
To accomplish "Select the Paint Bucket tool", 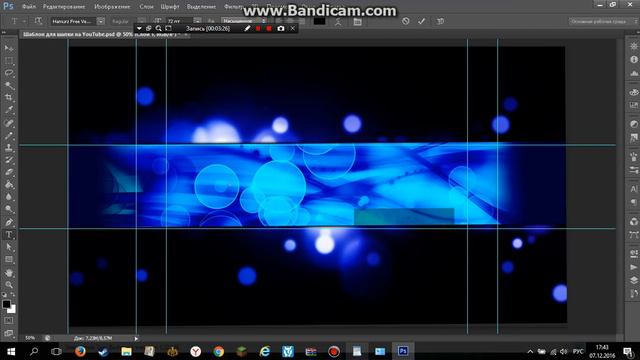I will pyautogui.click(x=9, y=184).
